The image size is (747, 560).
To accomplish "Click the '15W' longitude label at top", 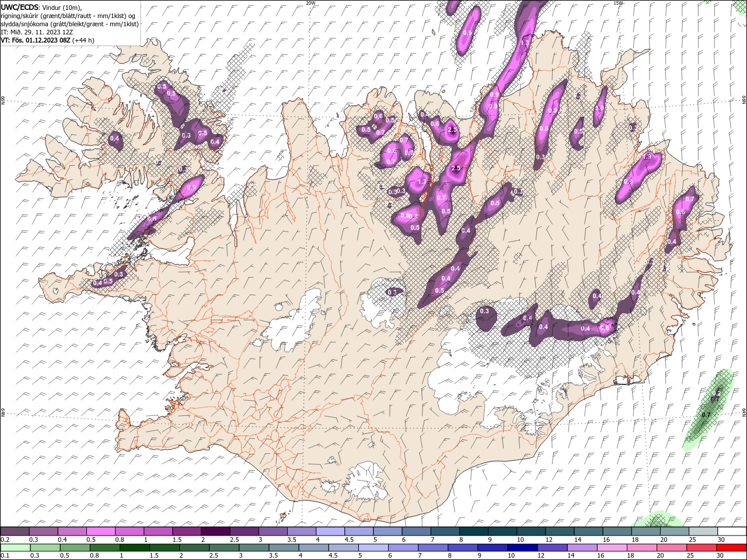I will pyautogui.click(x=618, y=3).
